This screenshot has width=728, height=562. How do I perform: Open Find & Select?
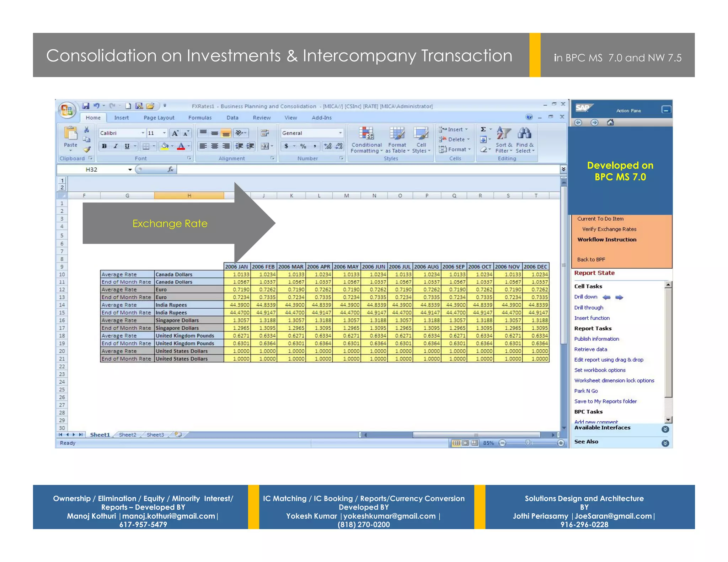tap(525, 141)
